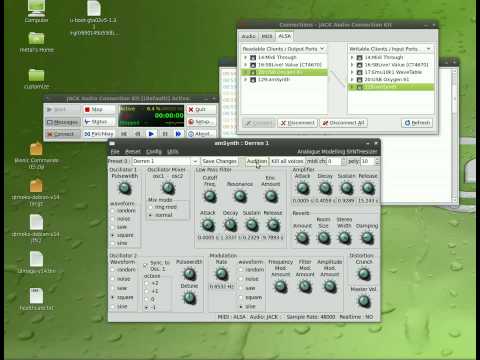The height and width of the screenshot is (360, 480).
Task: Open amSynth Config menu
Action: pos(154,152)
